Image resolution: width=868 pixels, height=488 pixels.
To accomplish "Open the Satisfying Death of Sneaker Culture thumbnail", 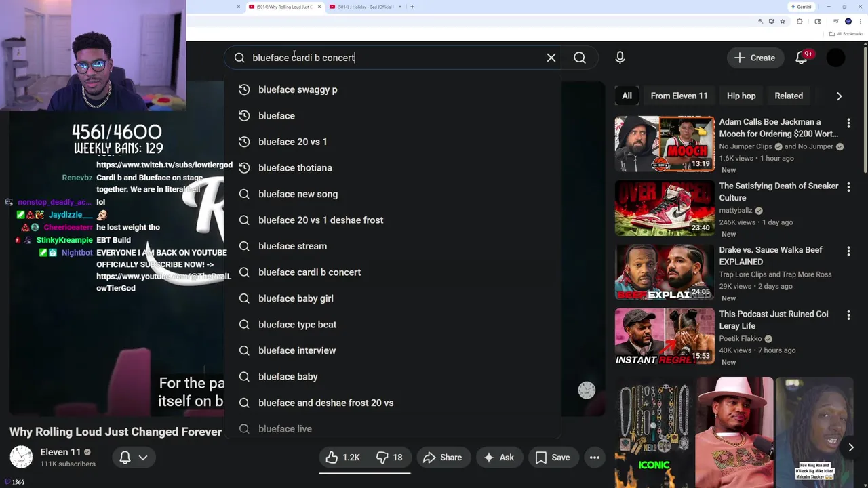I will click(665, 208).
